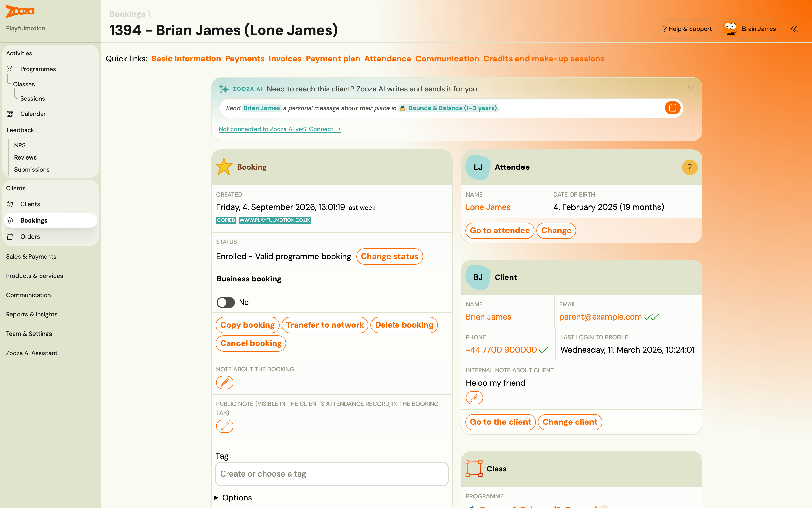Expand Products & Services section
The height and width of the screenshot is (508, 812).
pos(35,276)
